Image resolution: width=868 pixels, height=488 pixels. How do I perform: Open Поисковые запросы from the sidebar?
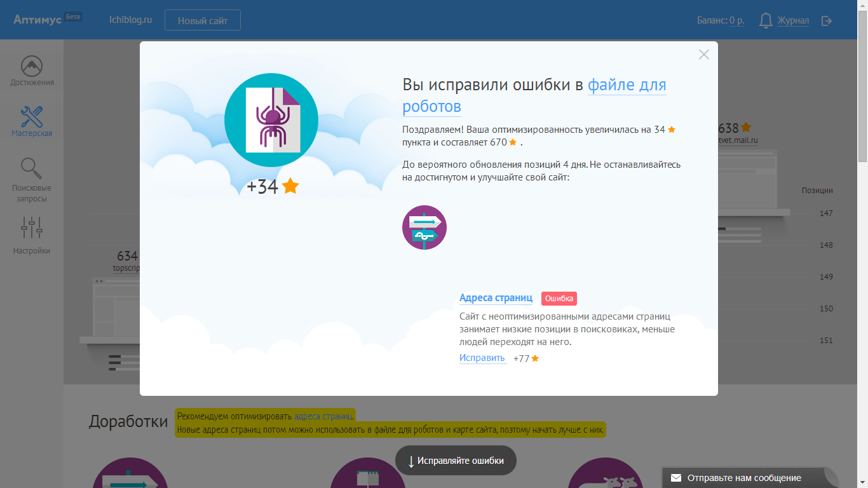[x=32, y=180]
